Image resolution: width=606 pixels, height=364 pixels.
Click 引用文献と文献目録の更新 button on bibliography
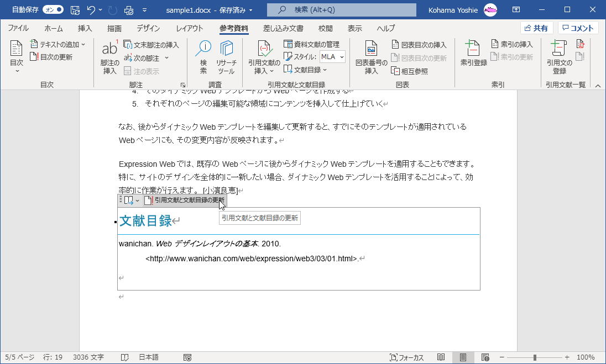[184, 200]
